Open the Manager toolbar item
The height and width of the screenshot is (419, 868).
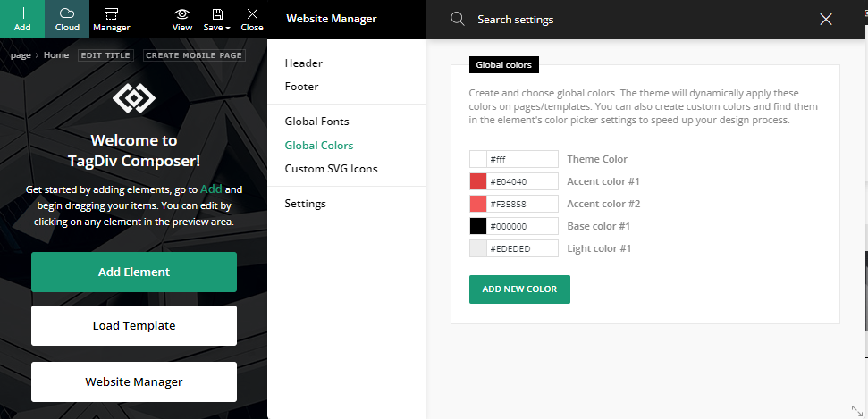111,20
